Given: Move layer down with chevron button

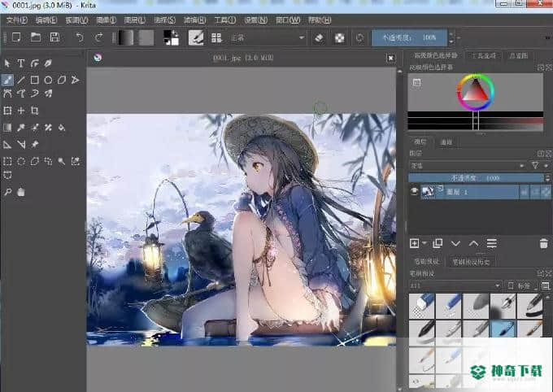Looking at the screenshot, I should click(455, 243).
